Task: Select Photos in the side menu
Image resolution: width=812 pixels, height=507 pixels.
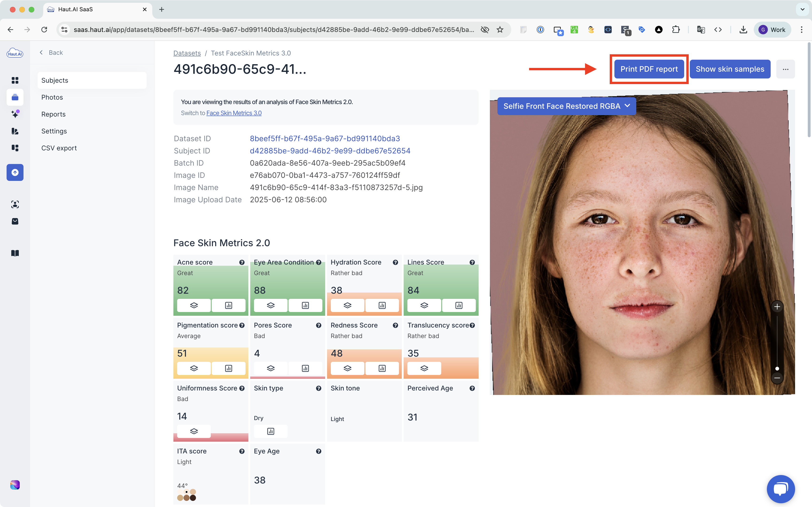Action: (52, 97)
